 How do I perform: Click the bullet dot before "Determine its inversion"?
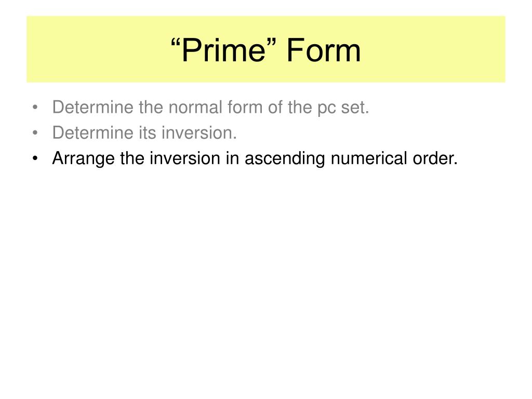tap(35, 133)
